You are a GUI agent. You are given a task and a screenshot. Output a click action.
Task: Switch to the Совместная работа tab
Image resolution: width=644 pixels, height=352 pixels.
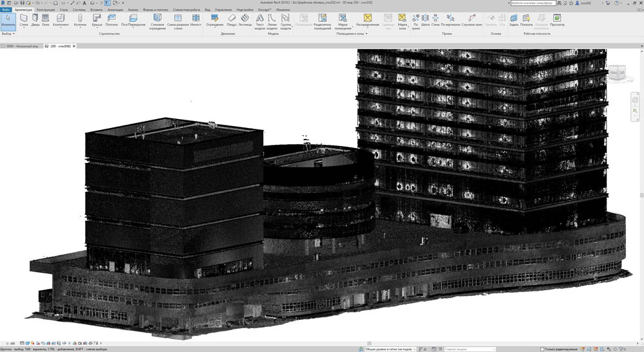tap(187, 10)
